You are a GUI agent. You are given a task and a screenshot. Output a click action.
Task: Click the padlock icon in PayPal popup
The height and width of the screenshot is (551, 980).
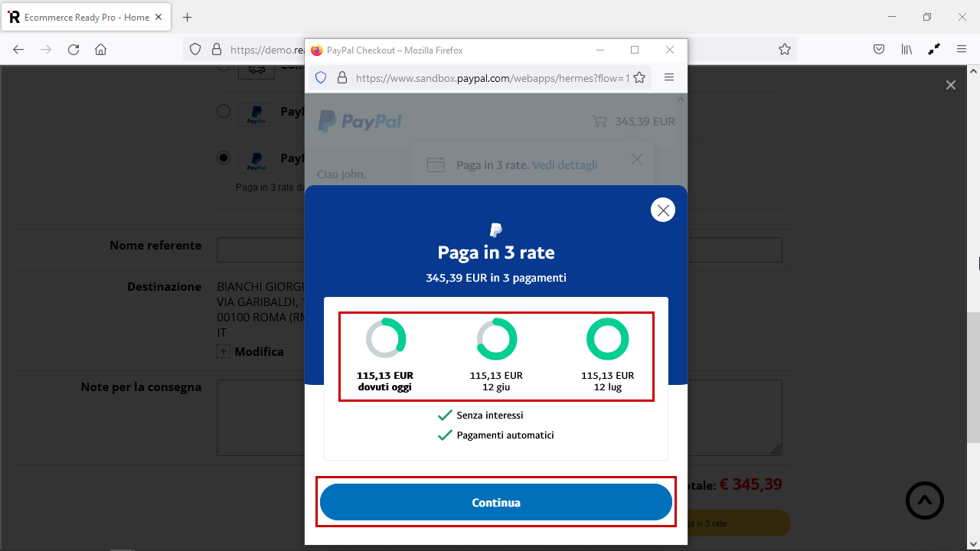(x=342, y=77)
